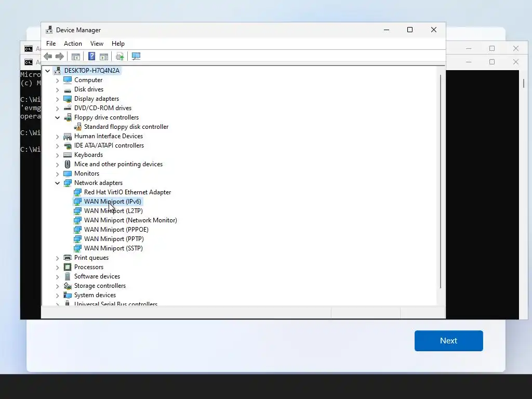Click the IDE ATA/ATAPI controllers label

pyautogui.click(x=109, y=145)
